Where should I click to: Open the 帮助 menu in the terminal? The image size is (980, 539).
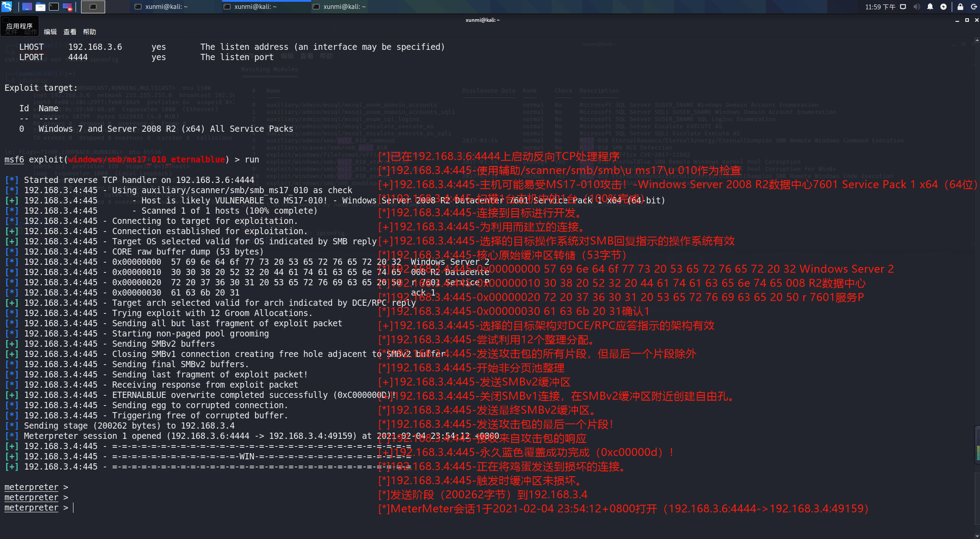coord(89,32)
